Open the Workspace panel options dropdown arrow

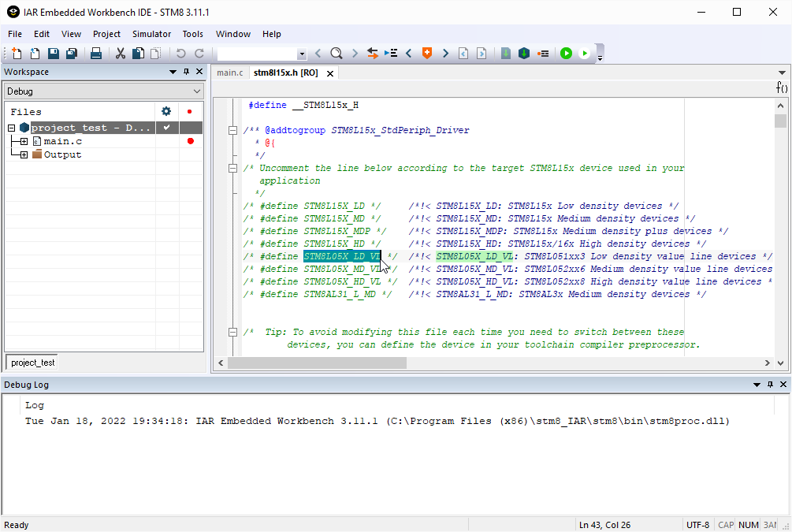pyautogui.click(x=173, y=72)
